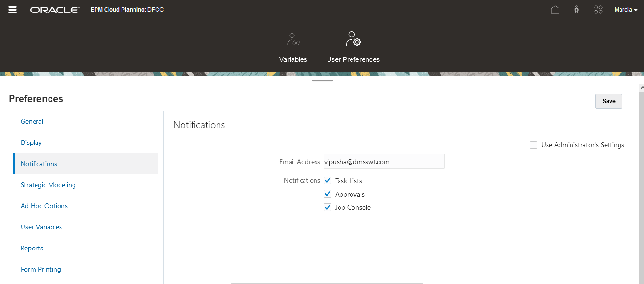This screenshot has width=644, height=284.
Task: Open the Variables icon
Action: point(293,39)
